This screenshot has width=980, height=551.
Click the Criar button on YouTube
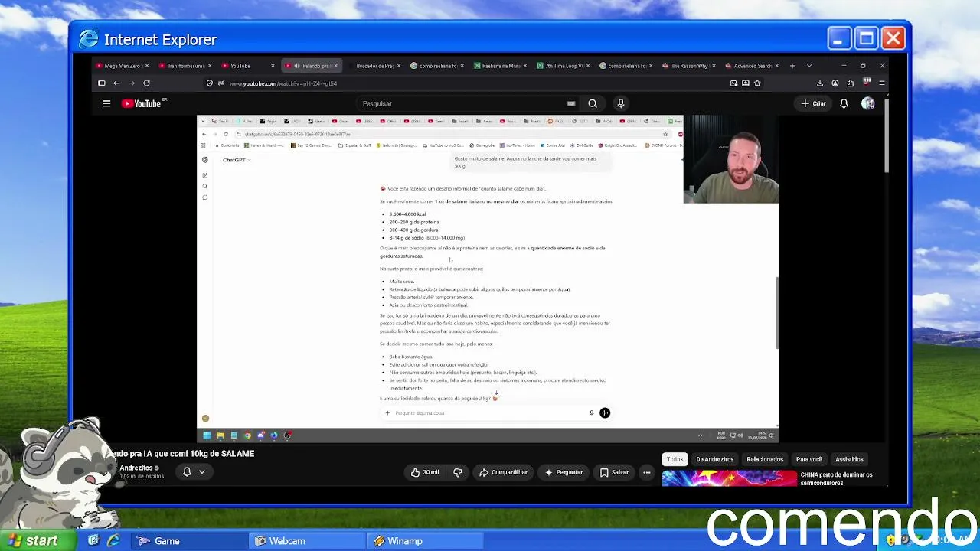813,103
